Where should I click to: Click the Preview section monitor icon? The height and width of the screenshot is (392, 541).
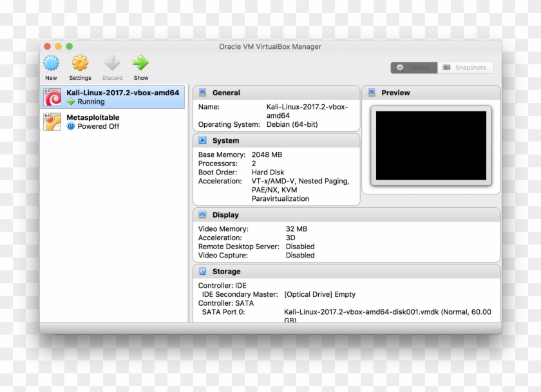pyautogui.click(x=372, y=93)
